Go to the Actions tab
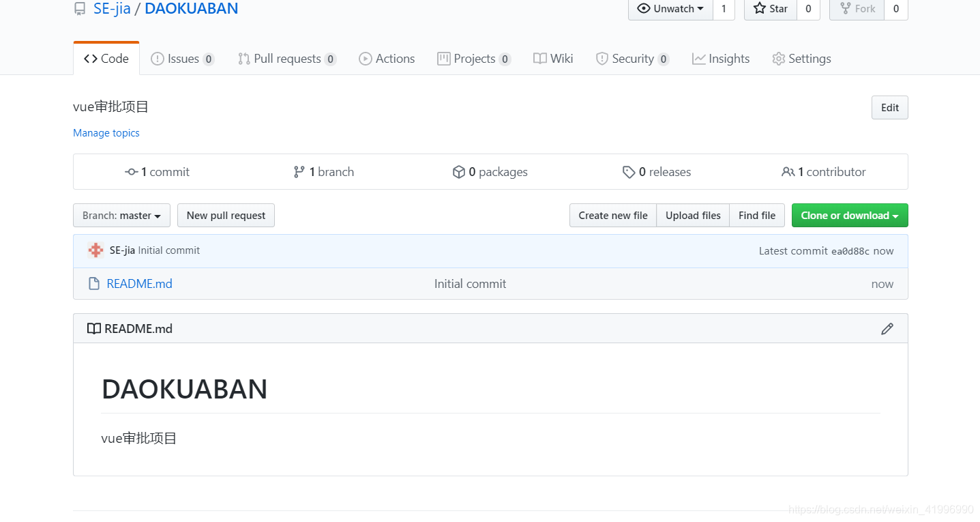This screenshot has width=980, height=522. point(387,59)
